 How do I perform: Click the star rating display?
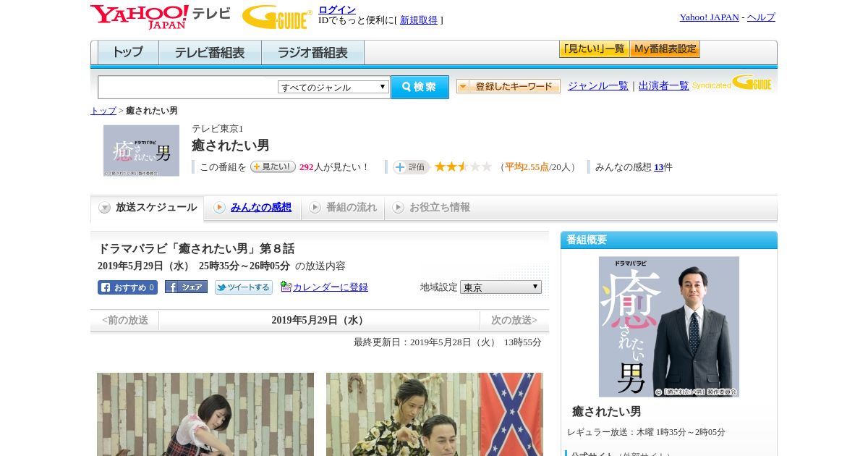pos(463,166)
